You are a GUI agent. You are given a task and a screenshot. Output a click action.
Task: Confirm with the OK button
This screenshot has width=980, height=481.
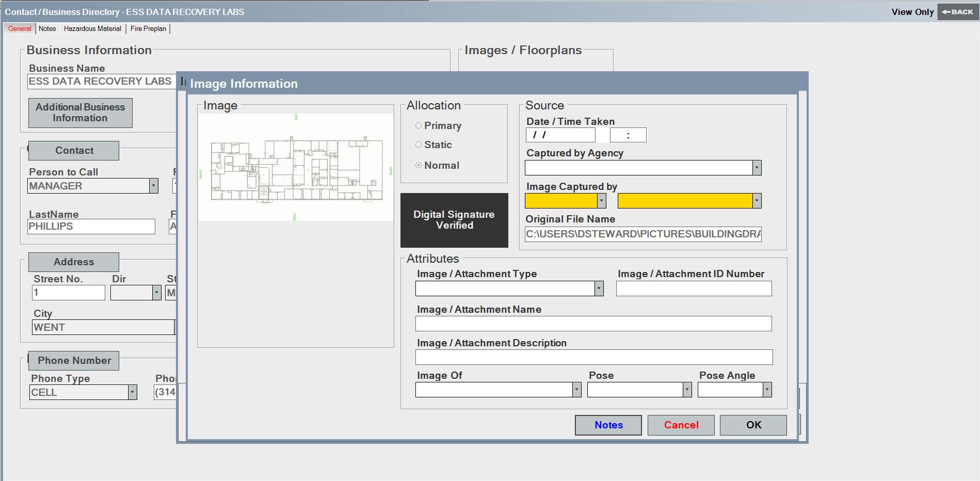pyautogui.click(x=753, y=425)
